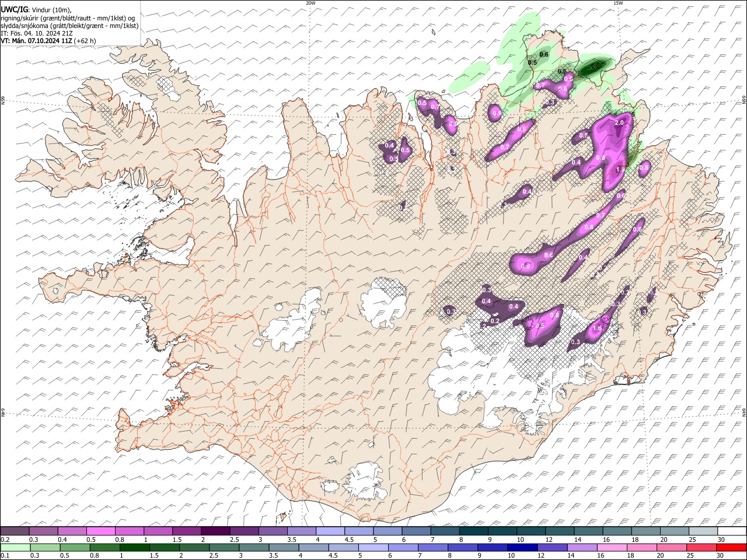The width and height of the screenshot is (747, 560).
Task: Click snow legend swatch between 0.5 and 0.8
Action: point(100,531)
